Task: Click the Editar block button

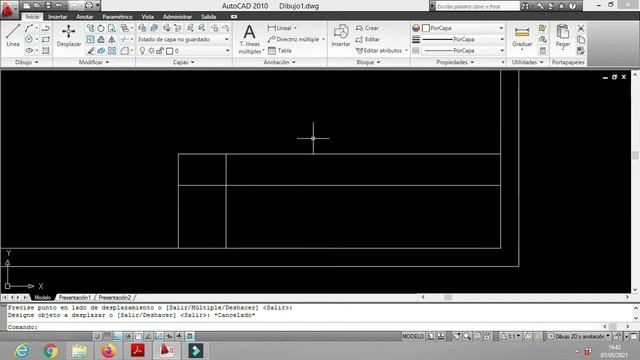Action: pyautogui.click(x=367, y=39)
